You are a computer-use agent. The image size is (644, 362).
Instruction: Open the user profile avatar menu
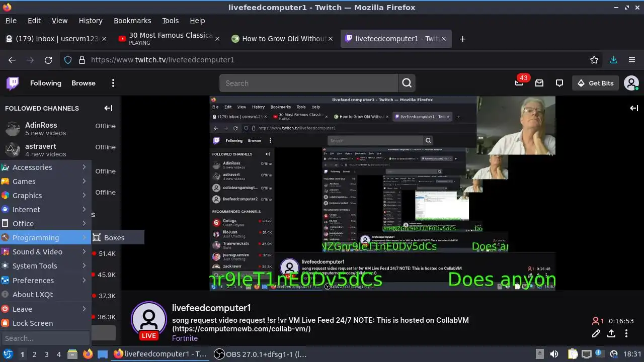coord(631,83)
